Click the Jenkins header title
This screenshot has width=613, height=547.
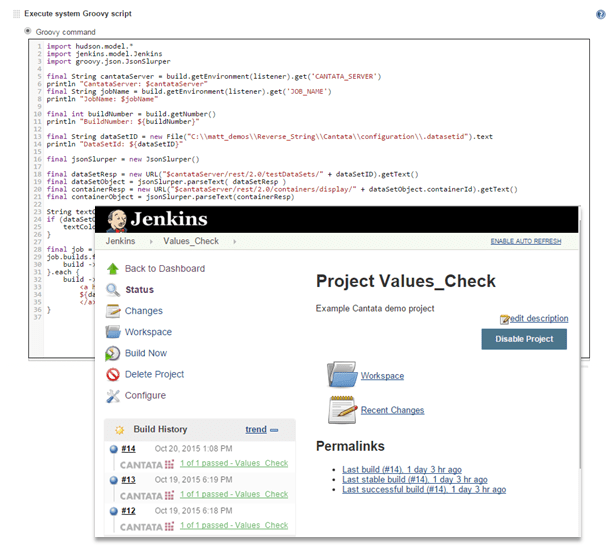click(169, 219)
